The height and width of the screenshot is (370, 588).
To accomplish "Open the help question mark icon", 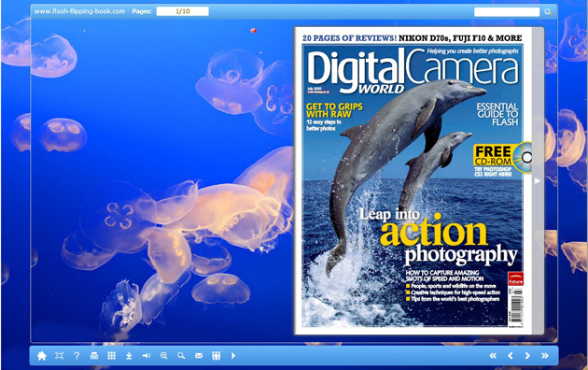I will [77, 356].
